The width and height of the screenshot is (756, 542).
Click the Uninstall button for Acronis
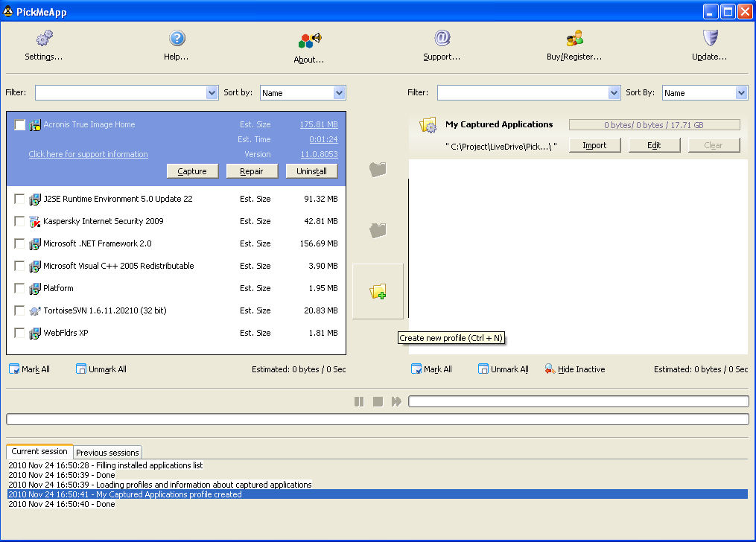coord(312,171)
